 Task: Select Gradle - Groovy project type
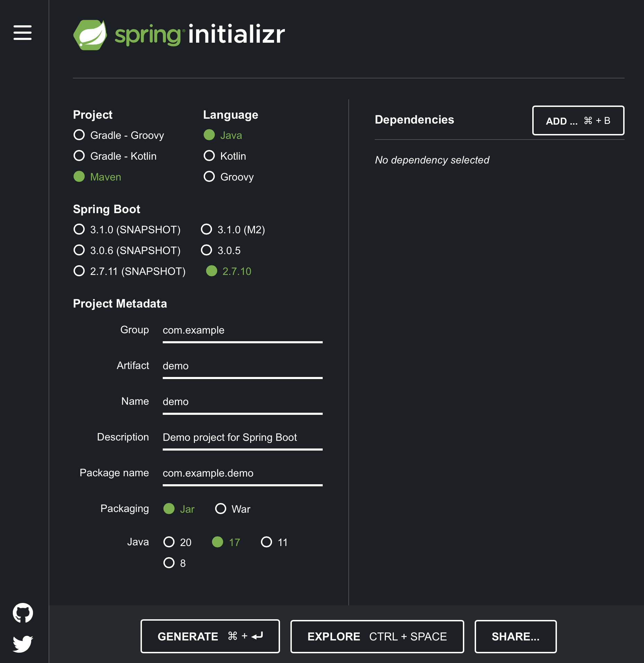click(119, 135)
